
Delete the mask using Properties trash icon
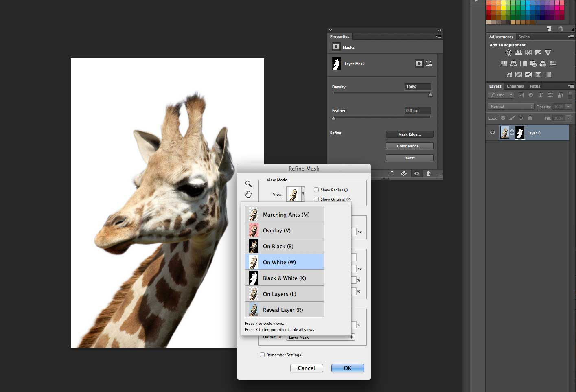(x=428, y=174)
